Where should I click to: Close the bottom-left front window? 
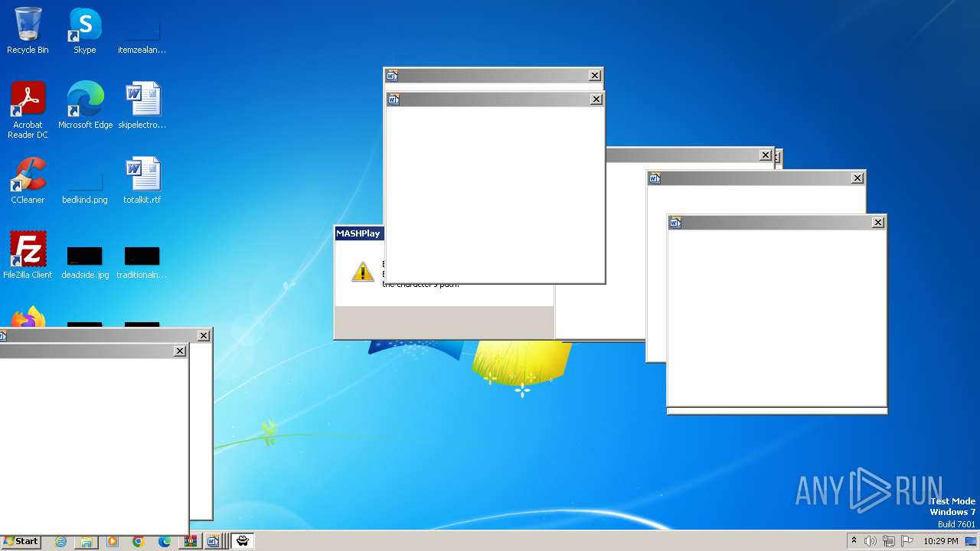tap(180, 351)
